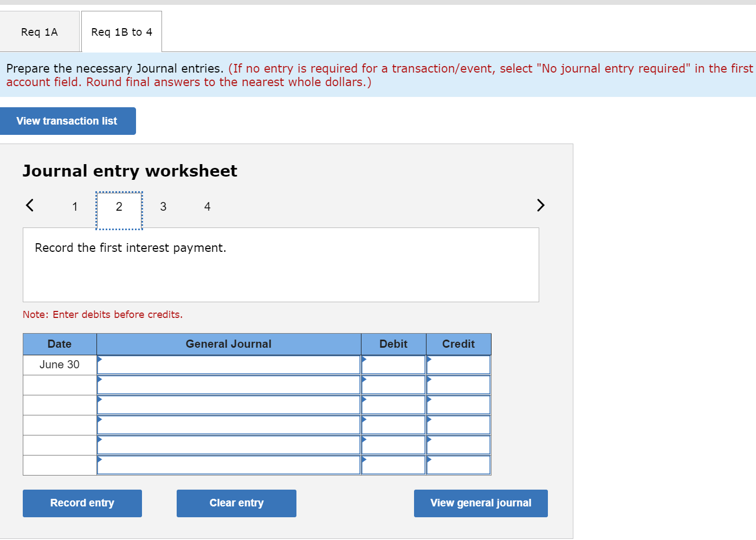Select the Req 1B to 4 tab

pyautogui.click(x=121, y=32)
